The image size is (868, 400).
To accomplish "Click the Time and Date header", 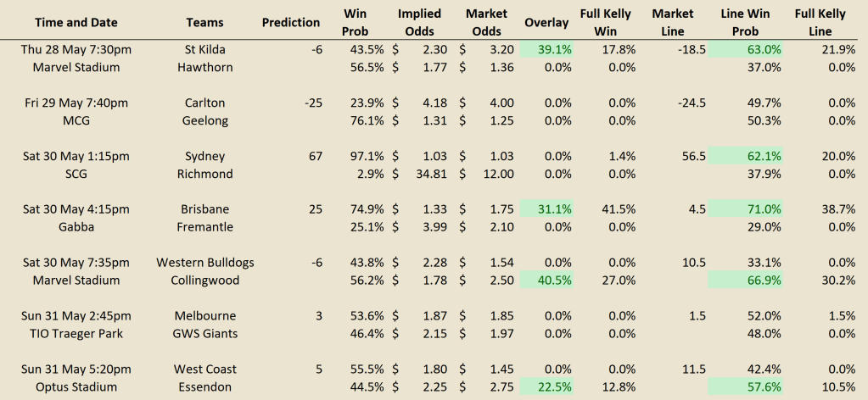I will click(x=76, y=23).
